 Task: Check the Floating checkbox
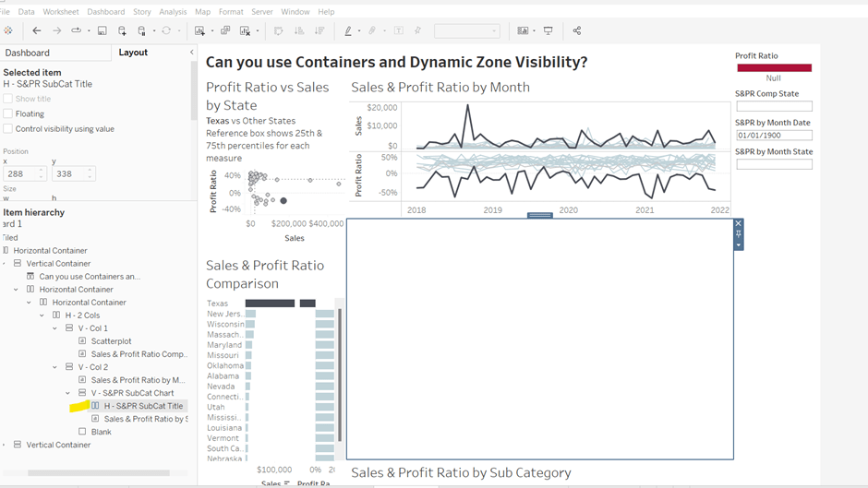click(x=8, y=113)
